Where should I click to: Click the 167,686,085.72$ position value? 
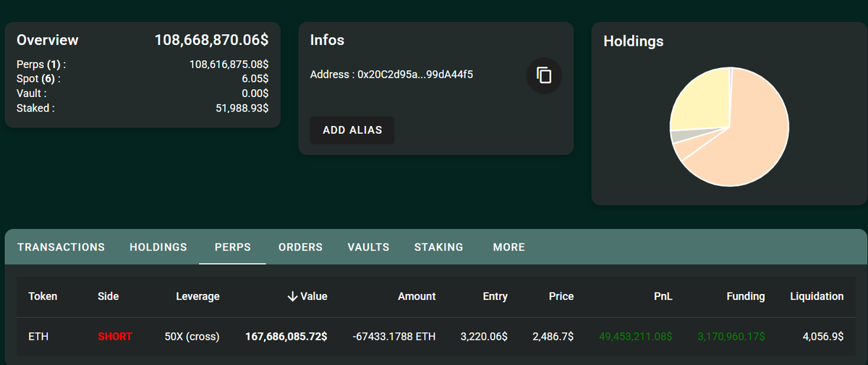click(x=286, y=337)
